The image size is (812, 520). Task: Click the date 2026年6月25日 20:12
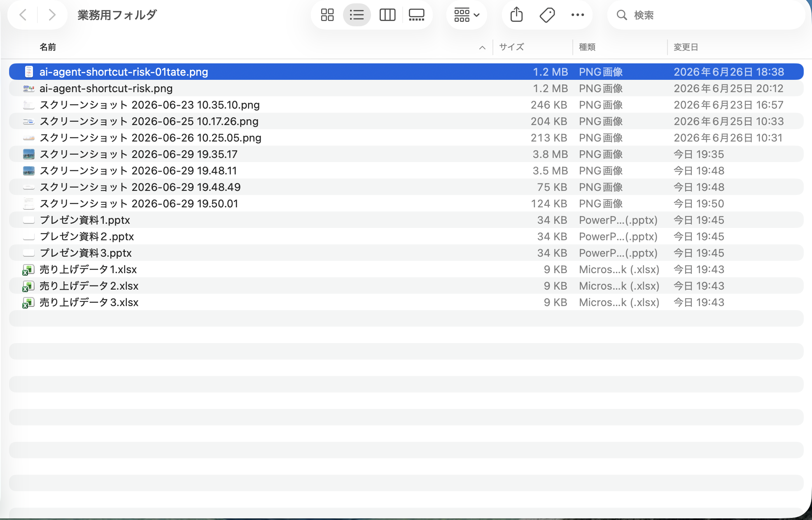tap(728, 88)
